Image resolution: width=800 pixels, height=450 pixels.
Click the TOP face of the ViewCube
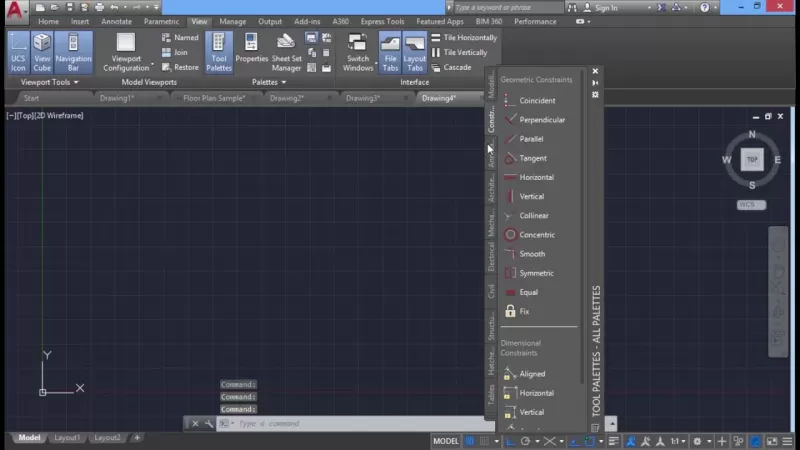click(x=752, y=160)
